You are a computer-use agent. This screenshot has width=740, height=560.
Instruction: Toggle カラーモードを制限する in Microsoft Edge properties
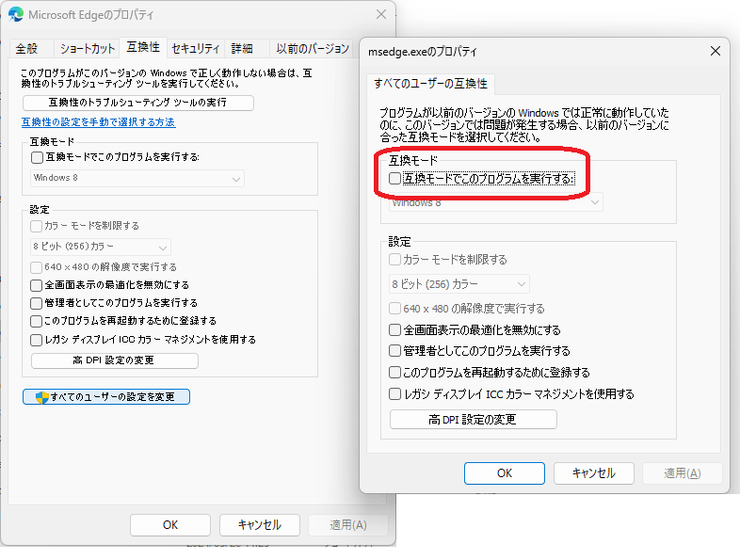click(37, 226)
